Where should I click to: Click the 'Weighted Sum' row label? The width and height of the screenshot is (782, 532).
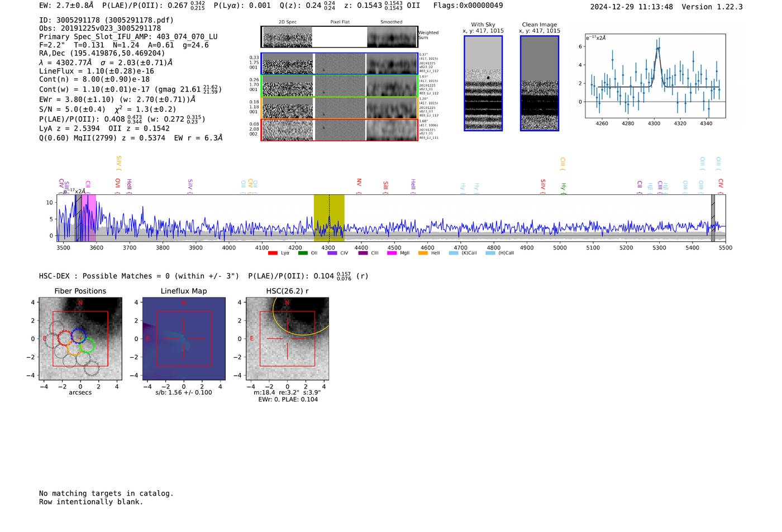[428, 35]
